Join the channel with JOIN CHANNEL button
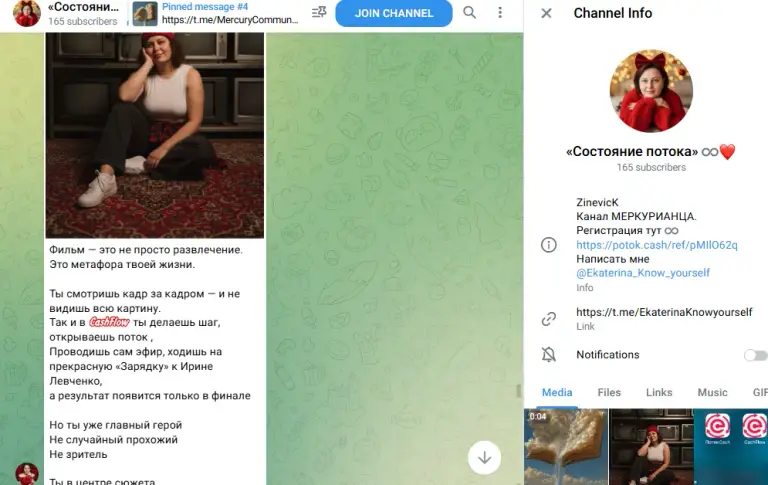Viewport: 768px width, 485px height. (394, 13)
